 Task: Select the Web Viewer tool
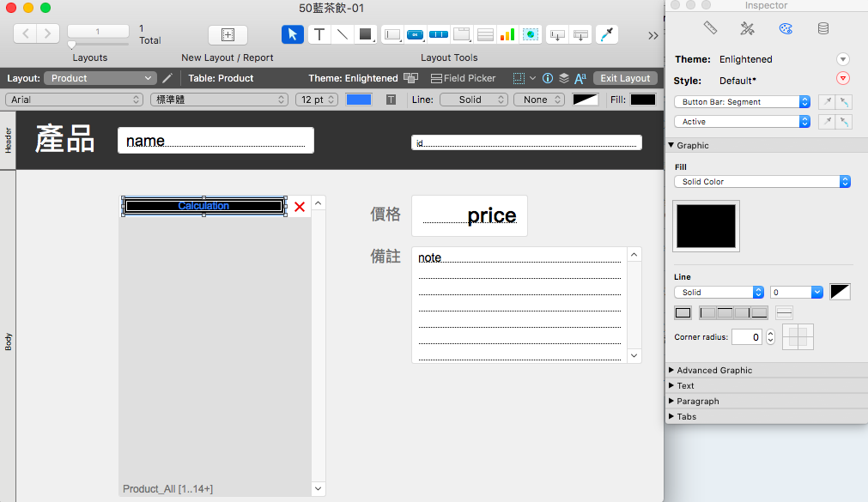531,35
